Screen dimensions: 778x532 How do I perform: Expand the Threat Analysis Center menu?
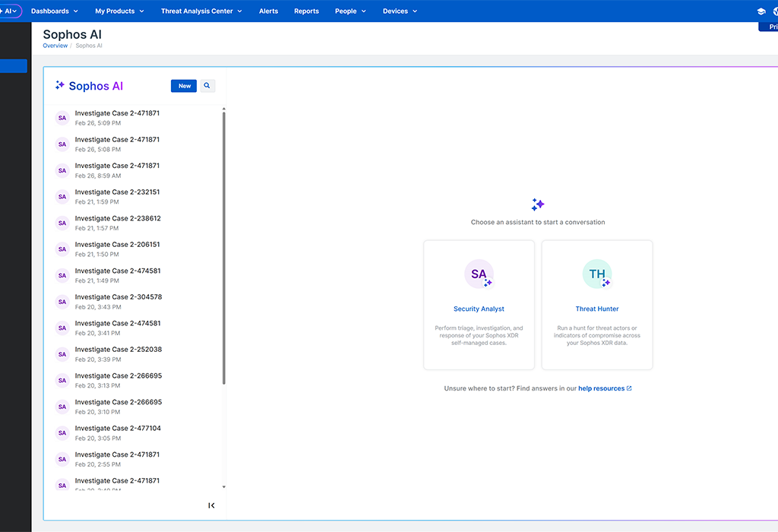pos(201,11)
